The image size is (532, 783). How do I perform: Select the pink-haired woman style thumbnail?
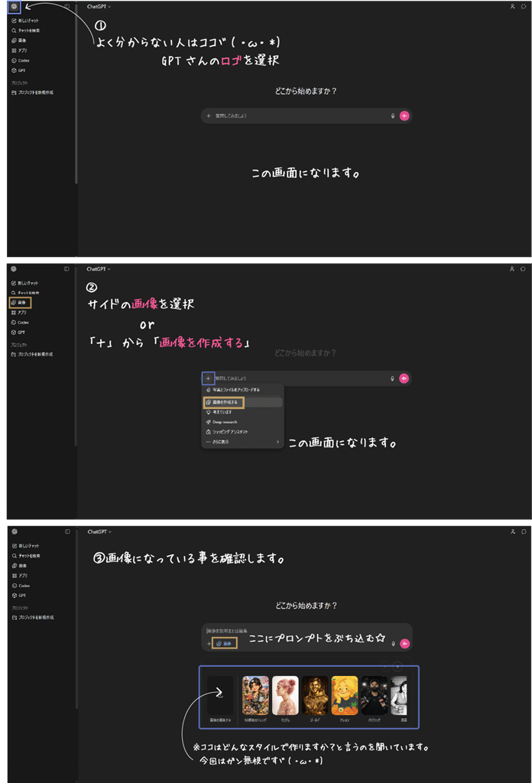click(284, 695)
